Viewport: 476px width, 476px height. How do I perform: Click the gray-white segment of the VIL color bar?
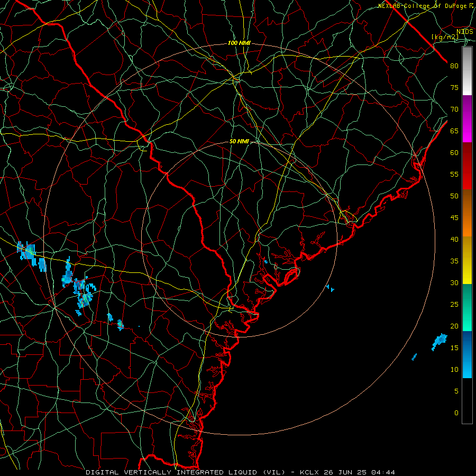(x=467, y=71)
